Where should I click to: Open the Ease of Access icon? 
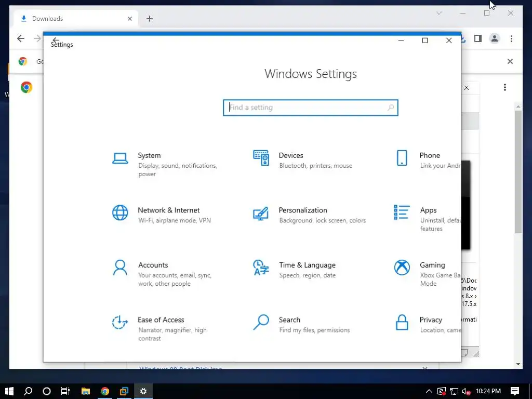120,322
